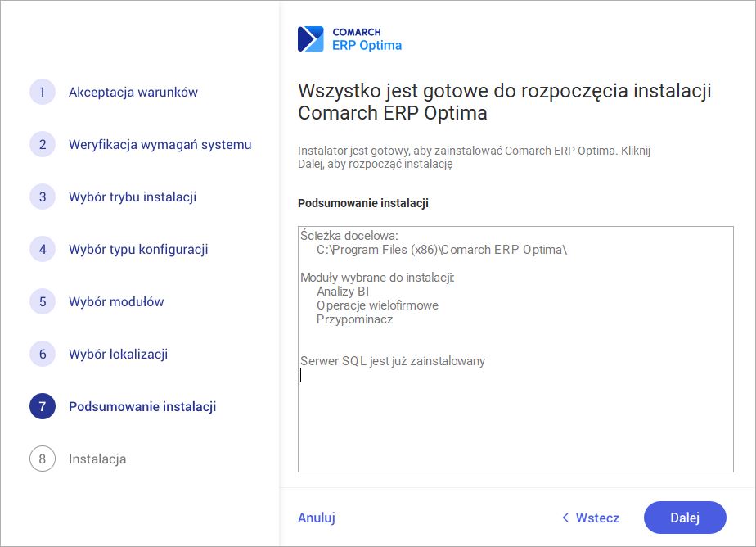
Task: Click step 8 outlined number circle
Action: tap(43, 459)
